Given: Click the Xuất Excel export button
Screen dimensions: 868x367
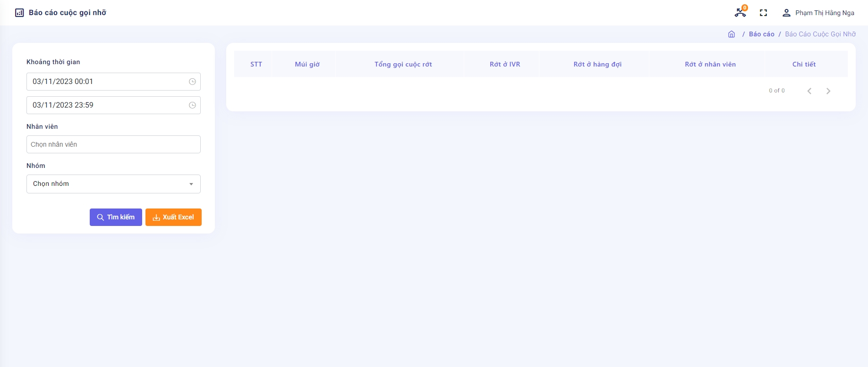Looking at the screenshot, I should pyautogui.click(x=173, y=217).
